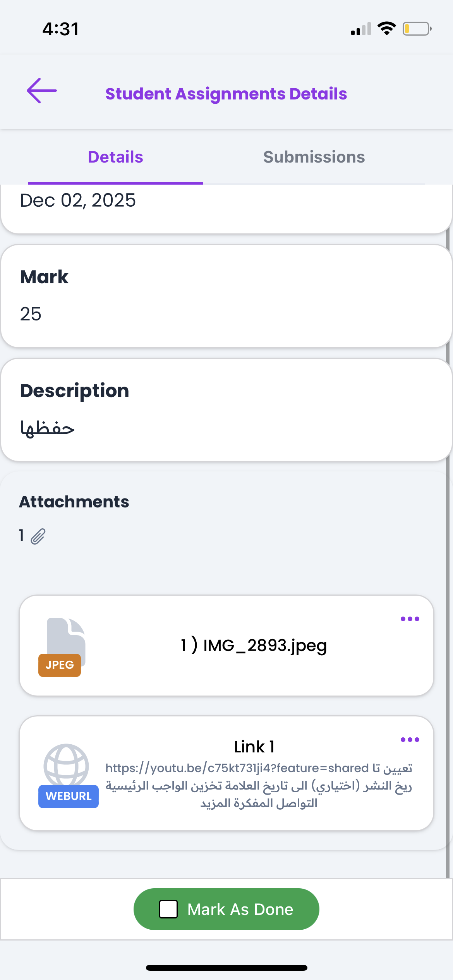Open options menu for IMG_2893.jpeg
Image resolution: width=453 pixels, height=980 pixels.
(x=410, y=619)
